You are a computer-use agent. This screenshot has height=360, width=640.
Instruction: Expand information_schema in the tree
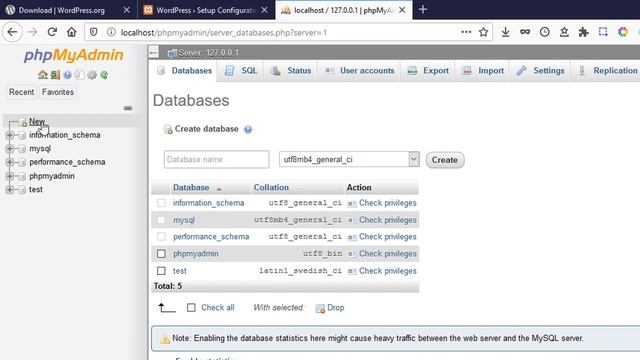pyautogui.click(x=10, y=135)
